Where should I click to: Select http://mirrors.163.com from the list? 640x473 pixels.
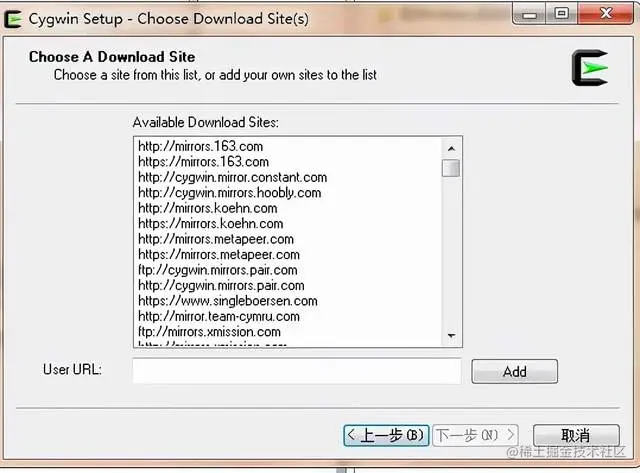point(200,146)
